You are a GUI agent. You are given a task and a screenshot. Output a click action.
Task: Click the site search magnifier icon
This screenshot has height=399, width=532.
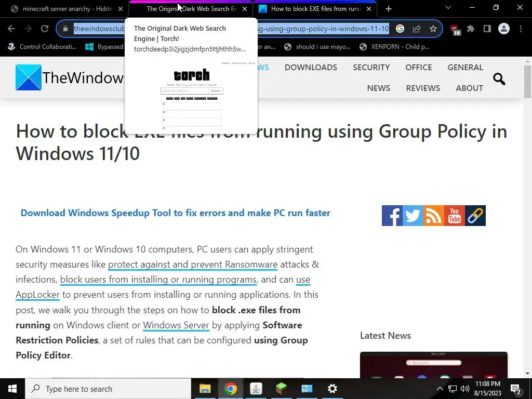point(499,79)
